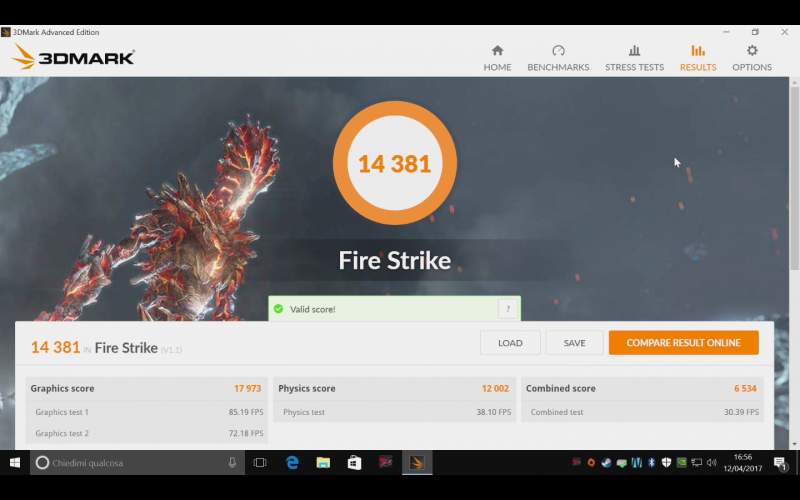Open Task View from taskbar
This screenshot has width=800, height=500.
tap(260, 463)
